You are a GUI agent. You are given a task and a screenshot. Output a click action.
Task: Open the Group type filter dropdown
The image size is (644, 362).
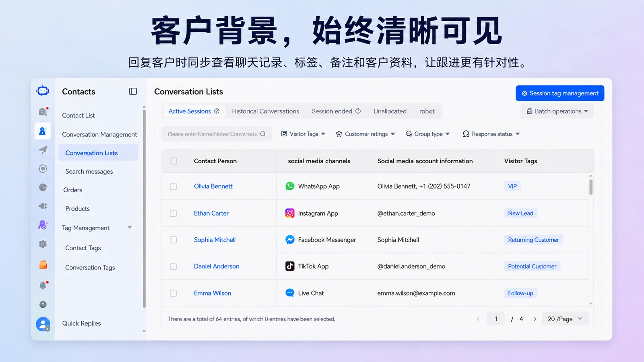[x=428, y=134]
